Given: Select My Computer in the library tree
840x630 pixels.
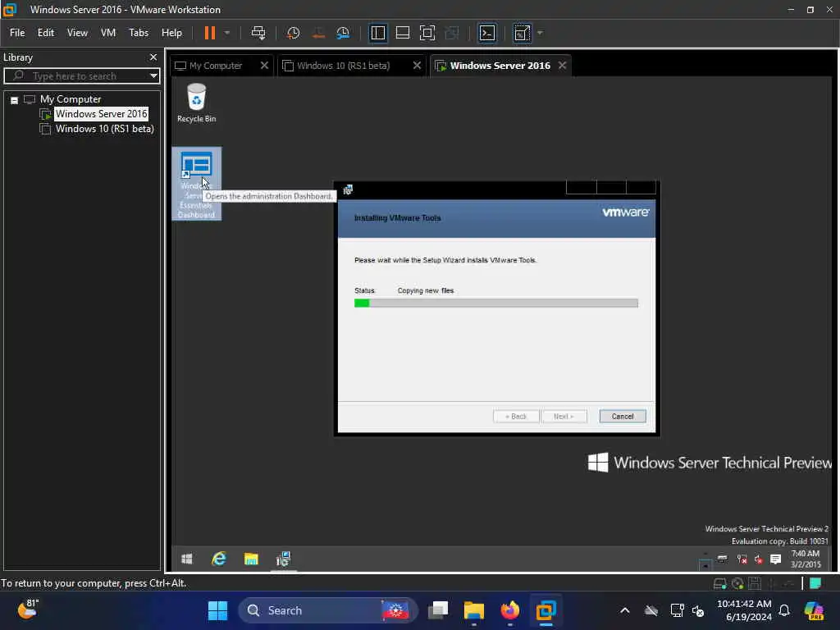Looking at the screenshot, I should (x=71, y=99).
